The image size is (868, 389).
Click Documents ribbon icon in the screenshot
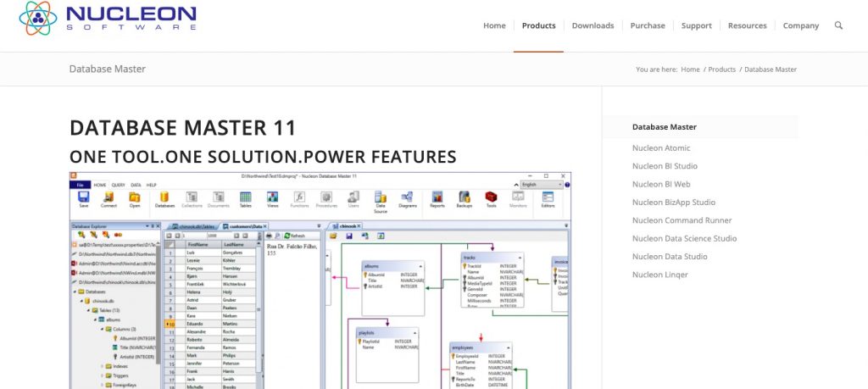tap(219, 200)
